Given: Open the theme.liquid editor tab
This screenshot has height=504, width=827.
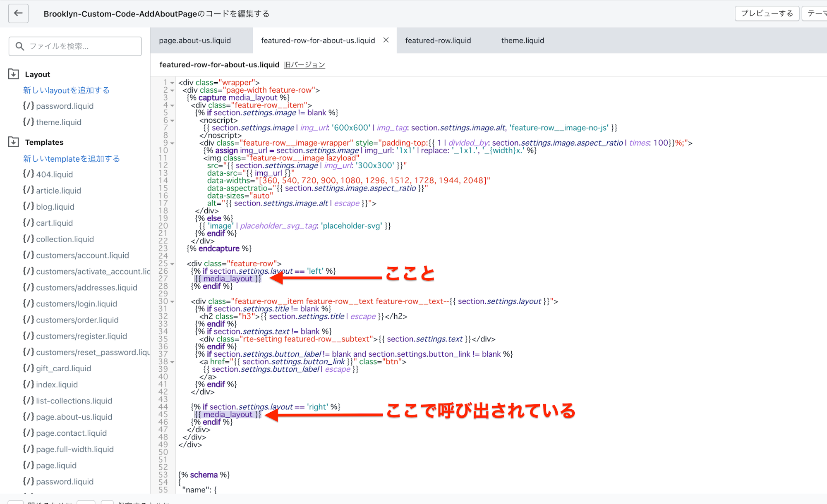Looking at the screenshot, I should [523, 41].
